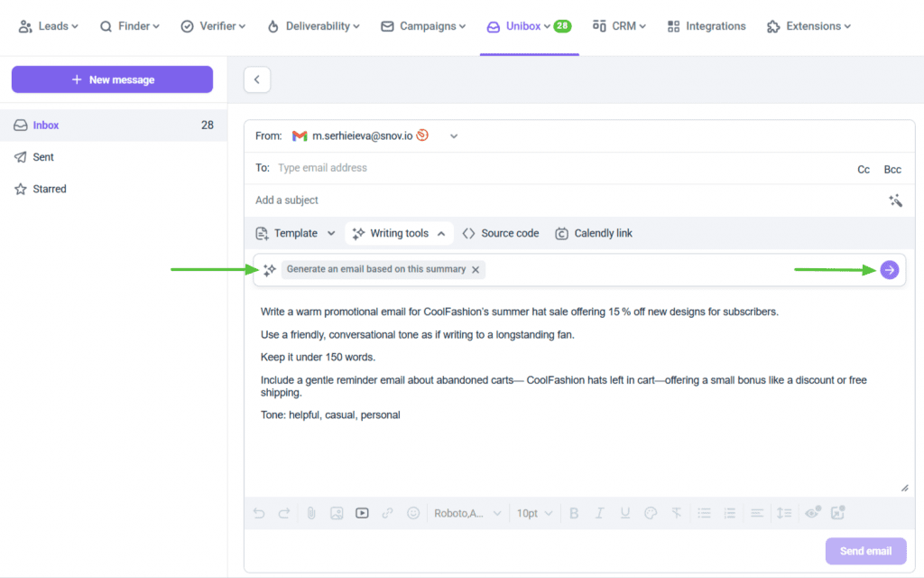Submit the AI prompt with the purple arrow
This screenshot has width=924, height=578.
[889, 269]
